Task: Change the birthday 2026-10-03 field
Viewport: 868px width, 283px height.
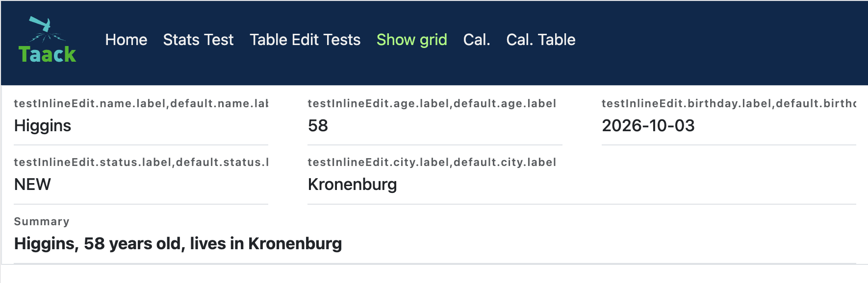Action: 729,126
